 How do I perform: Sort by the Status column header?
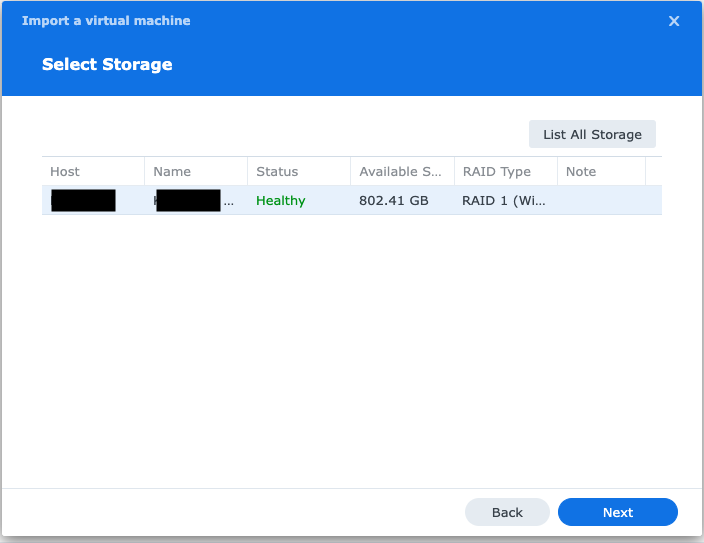click(299, 171)
